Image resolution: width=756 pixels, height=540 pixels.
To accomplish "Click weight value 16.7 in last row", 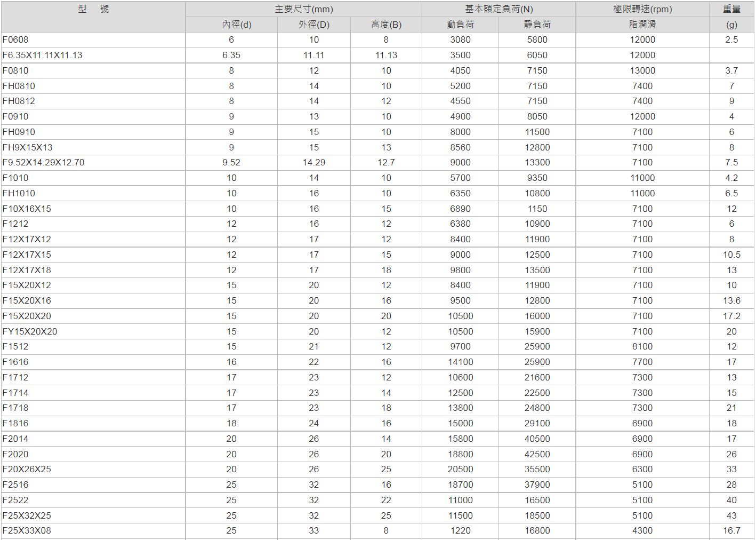I will click(x=731, y=531).
